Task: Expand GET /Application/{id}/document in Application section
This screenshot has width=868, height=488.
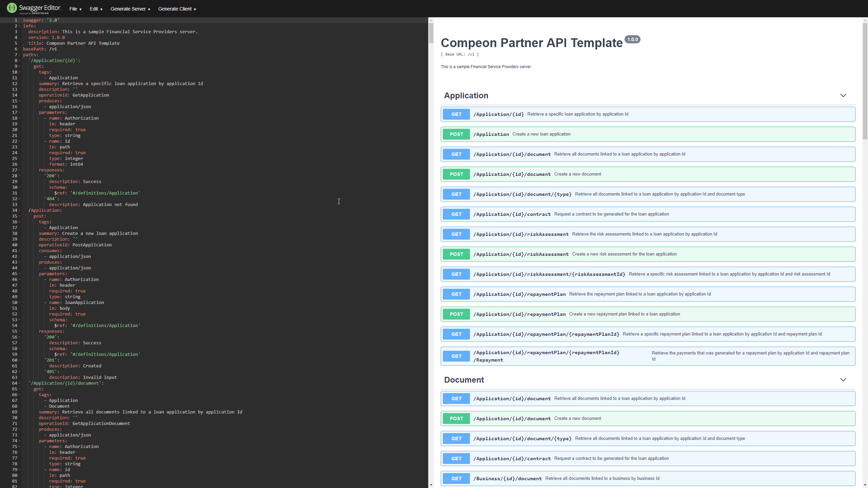Action: [648, 154]
